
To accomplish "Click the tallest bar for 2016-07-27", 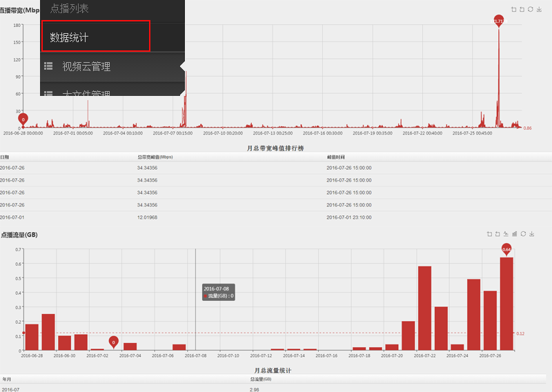I will (506, 304).
